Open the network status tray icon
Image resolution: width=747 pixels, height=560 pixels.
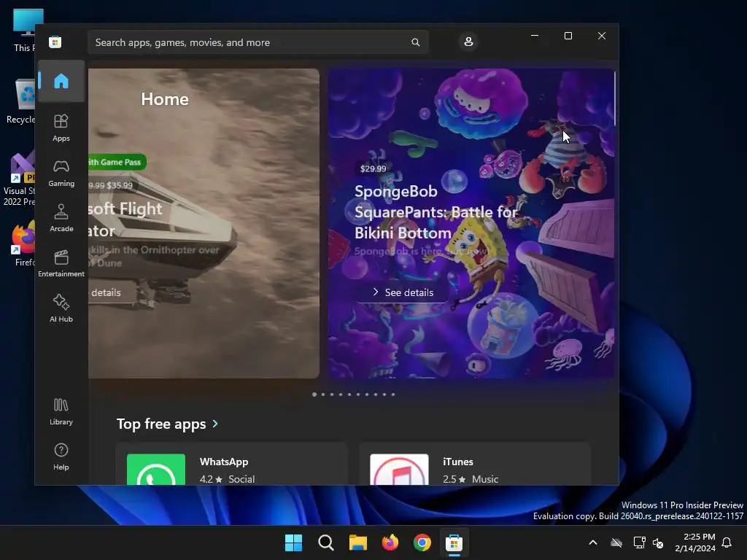coord(639,542)
